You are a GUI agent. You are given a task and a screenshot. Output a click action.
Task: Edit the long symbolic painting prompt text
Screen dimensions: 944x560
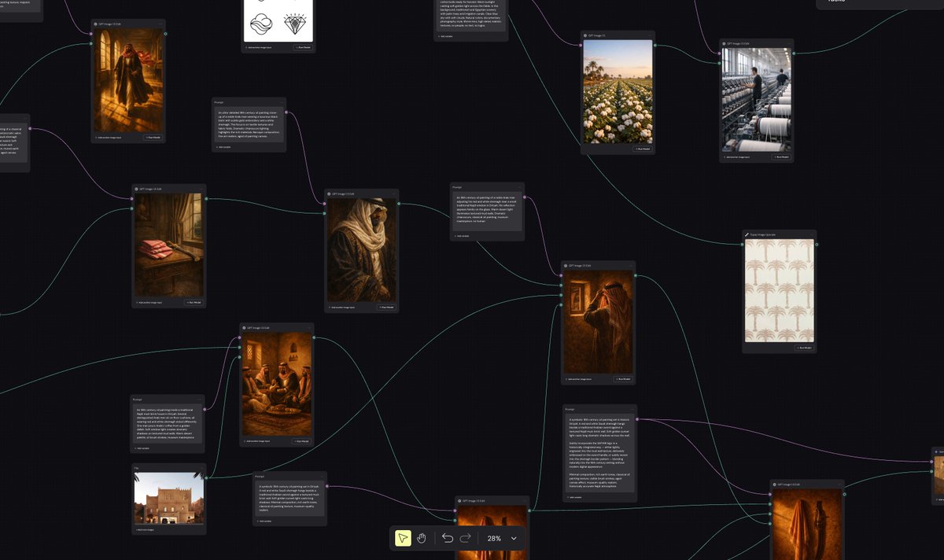click(x=600, y=453)
